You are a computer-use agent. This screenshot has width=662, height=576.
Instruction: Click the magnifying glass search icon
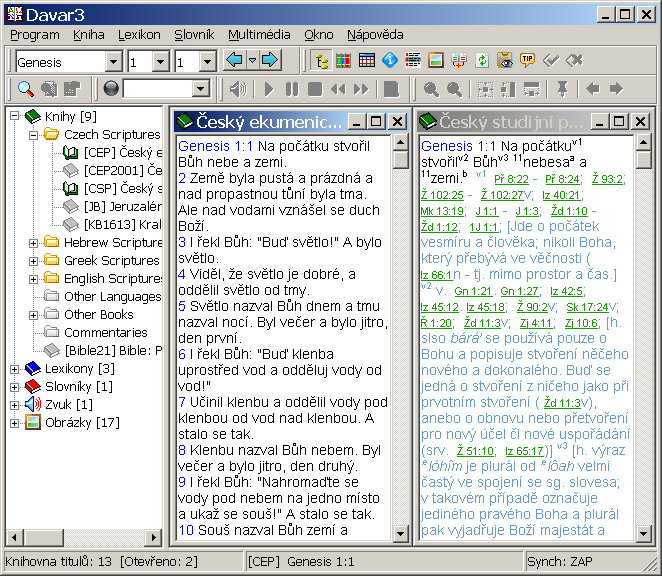[26, 89]
